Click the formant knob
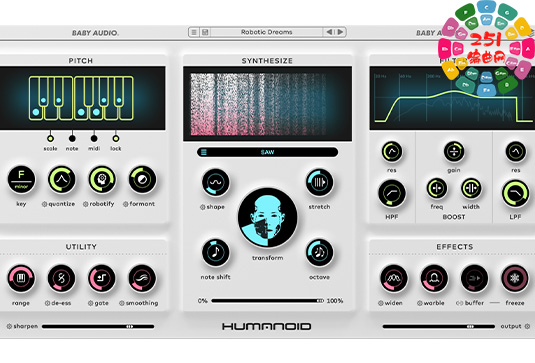The width and height of the screenshot is (535, 363). [142, 179]
